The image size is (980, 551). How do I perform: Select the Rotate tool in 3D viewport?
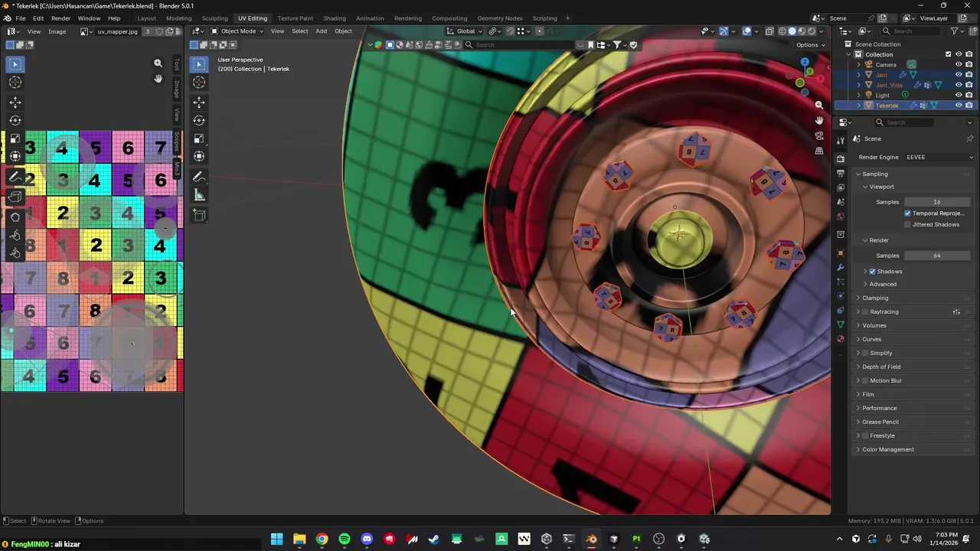pyautogui.click(x=199, y=120)
